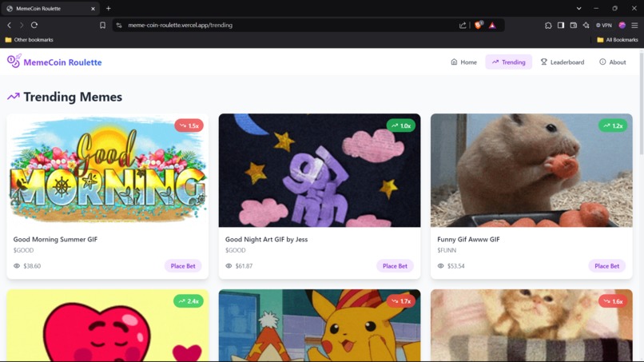The image size is (644, 362).
Task: Click the eye icon beside $61.87
Action: click(x=229, y=266)
